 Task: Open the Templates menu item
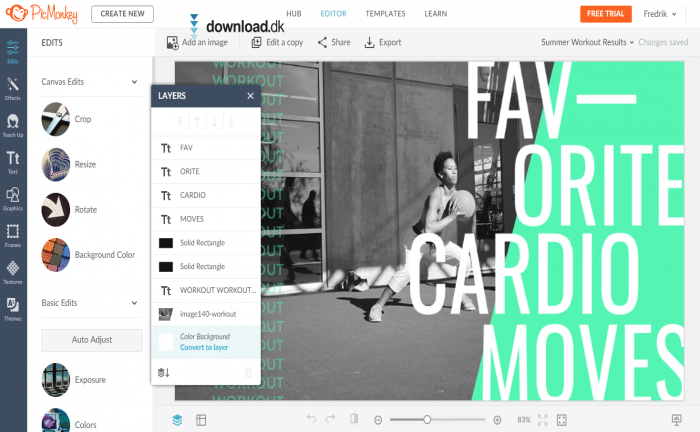(385, 14)
